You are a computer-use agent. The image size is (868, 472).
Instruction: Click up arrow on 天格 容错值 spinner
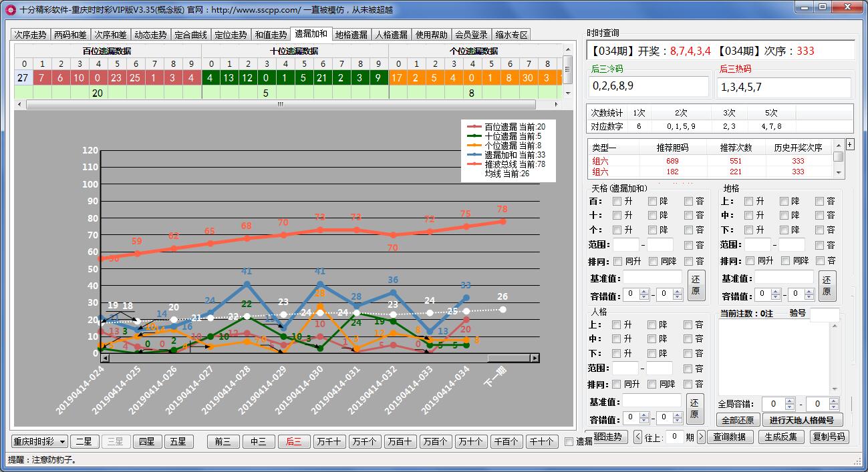pos(643,290)
